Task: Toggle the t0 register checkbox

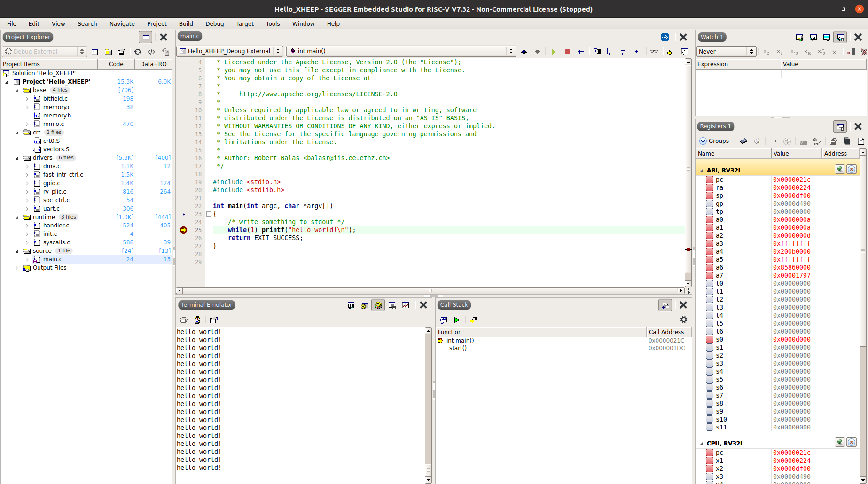Action: [x=710, y=283]
